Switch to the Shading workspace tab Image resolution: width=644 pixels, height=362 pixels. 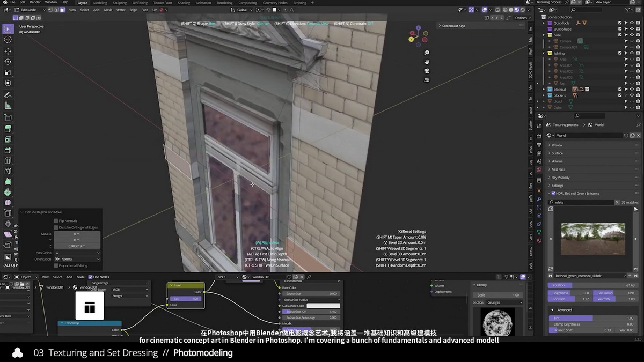click(184, 3)
